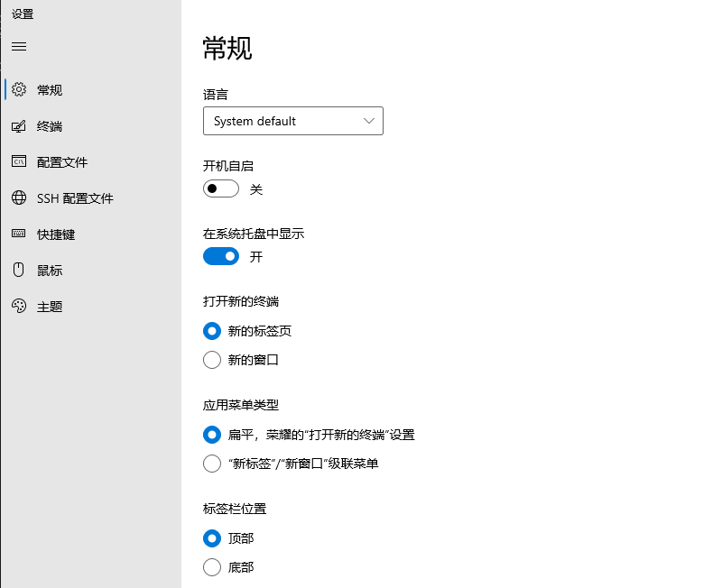Click the keyboard icon for 快捷键
The height and width of the screenshot is (588, 722).
tap(19, 234)
